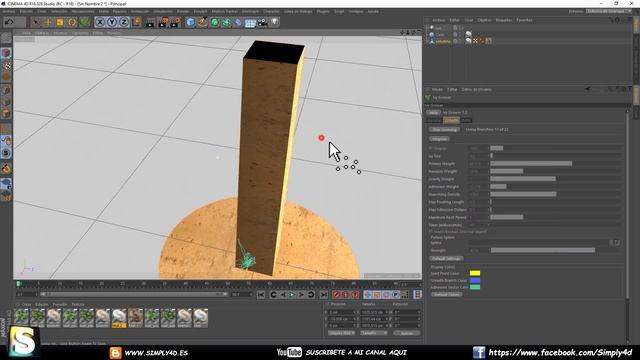The width and height of the screenshot is (640, 360).
Task: Click the Stop Growing button
Action: pyautogui.click(x=444, y=129)
